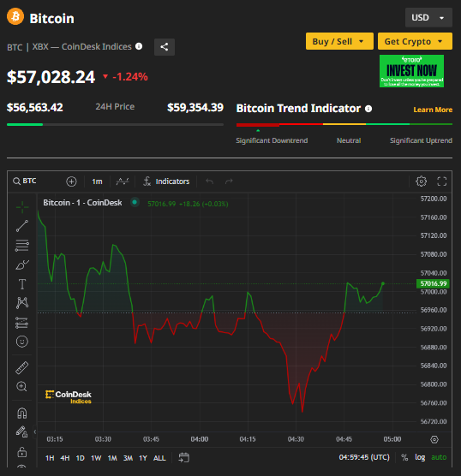Image resolution: width=461 pixels, height=476 pixels.
Task: Click the $57,028.24 price value
Action: (51, 77)
